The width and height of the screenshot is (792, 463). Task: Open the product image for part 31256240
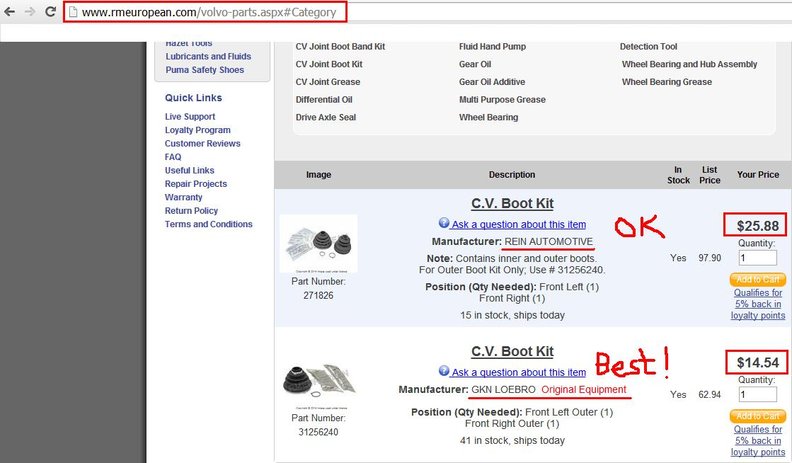318,388
